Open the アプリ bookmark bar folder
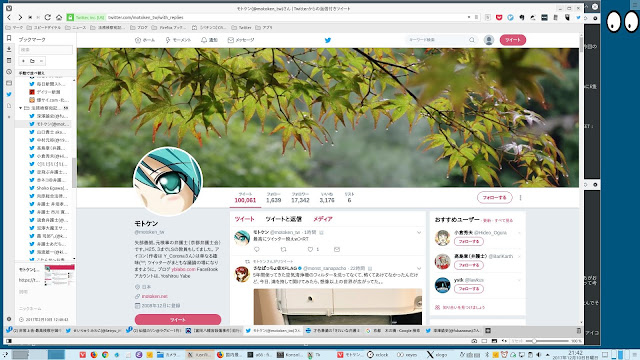 [264, 28]
